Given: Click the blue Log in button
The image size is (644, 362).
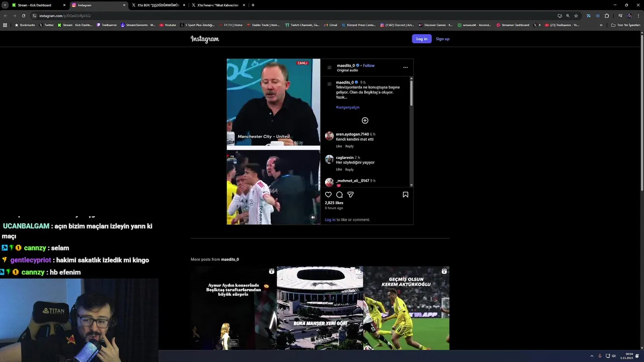Looking at the screenshot, I should coord(422,39).
